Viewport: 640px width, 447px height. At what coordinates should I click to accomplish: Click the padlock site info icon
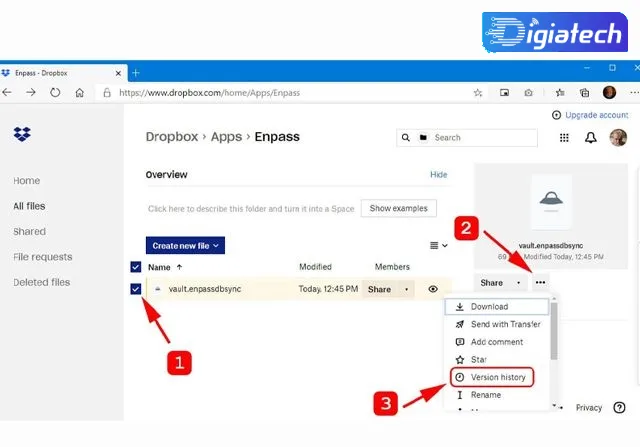point(107,93)
